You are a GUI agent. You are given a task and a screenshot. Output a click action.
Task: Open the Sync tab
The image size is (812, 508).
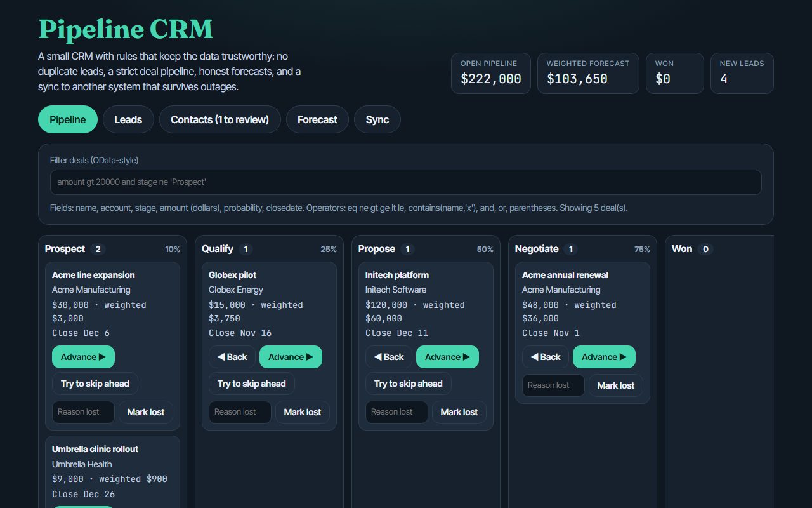[x=377, y=119]
